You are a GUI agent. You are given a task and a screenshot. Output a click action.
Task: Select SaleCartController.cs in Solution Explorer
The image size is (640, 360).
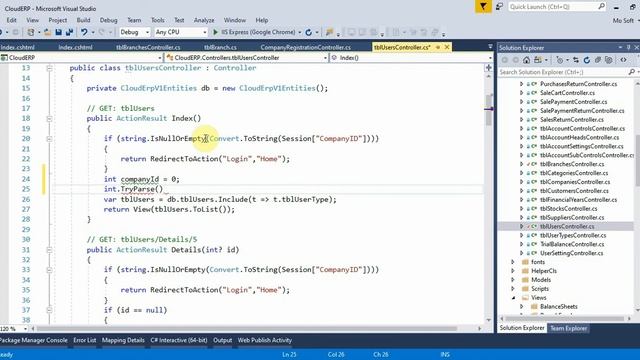tap(567, 93)
